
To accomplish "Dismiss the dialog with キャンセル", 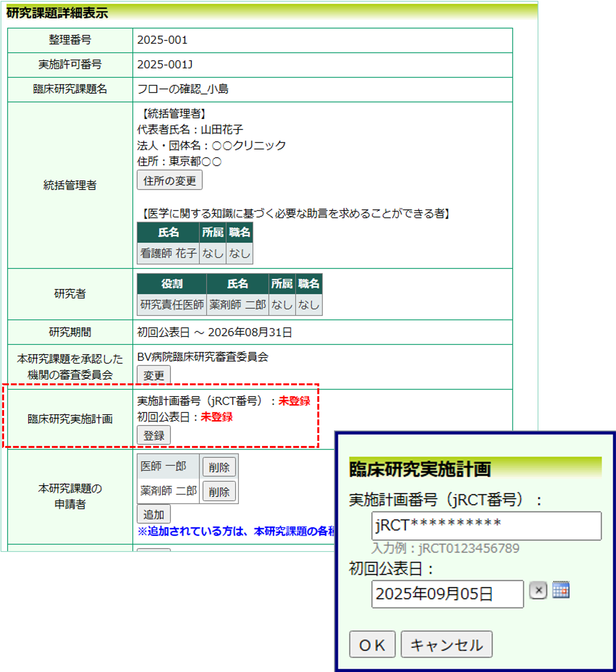I will [x=447, y=644].
